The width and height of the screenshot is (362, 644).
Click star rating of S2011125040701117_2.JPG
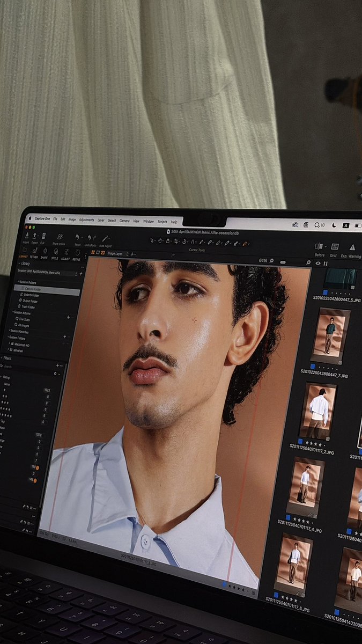314,444
